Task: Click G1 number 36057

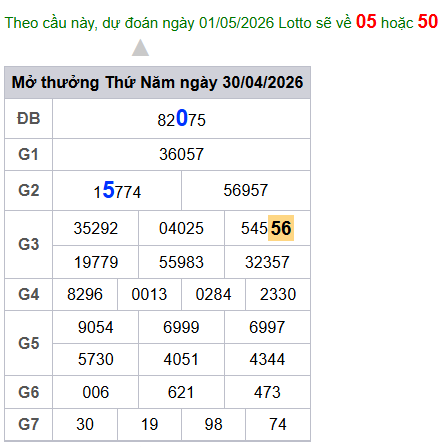Action: click(x=181, y=154)
